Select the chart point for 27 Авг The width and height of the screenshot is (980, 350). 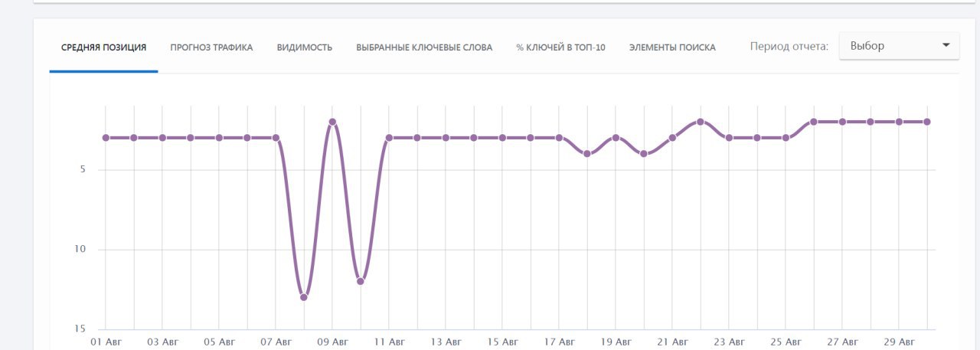[x=842, y=122]
